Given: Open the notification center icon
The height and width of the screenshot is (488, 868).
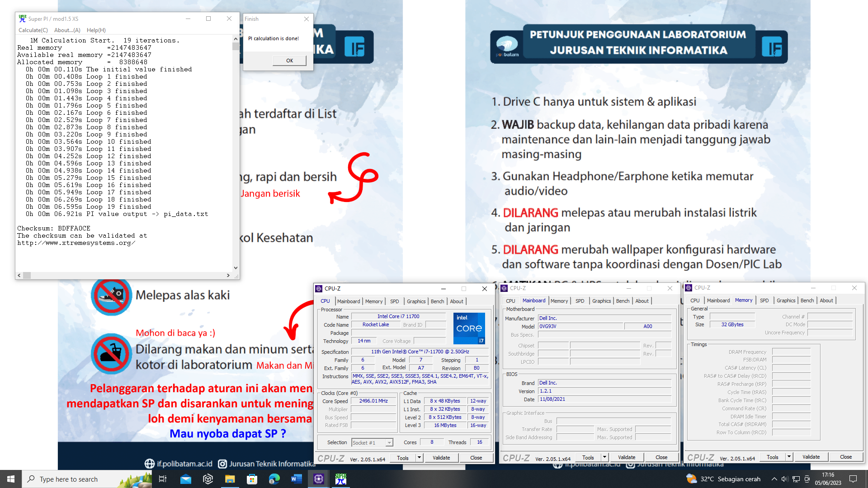Looking at the screenshot, I should (853, 479).
